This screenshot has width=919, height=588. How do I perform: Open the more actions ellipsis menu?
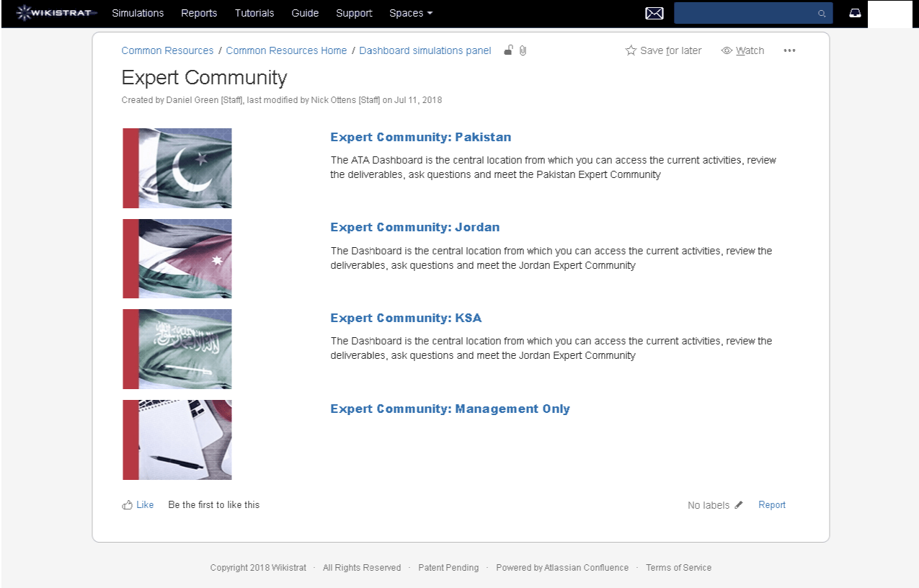[789, 50]
